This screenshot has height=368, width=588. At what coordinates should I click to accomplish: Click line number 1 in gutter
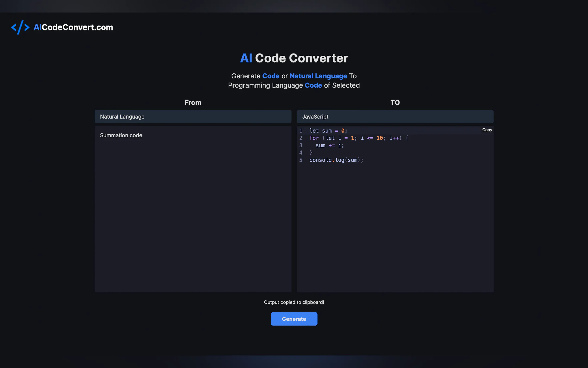pyautogui.click(x=301, y=131)
